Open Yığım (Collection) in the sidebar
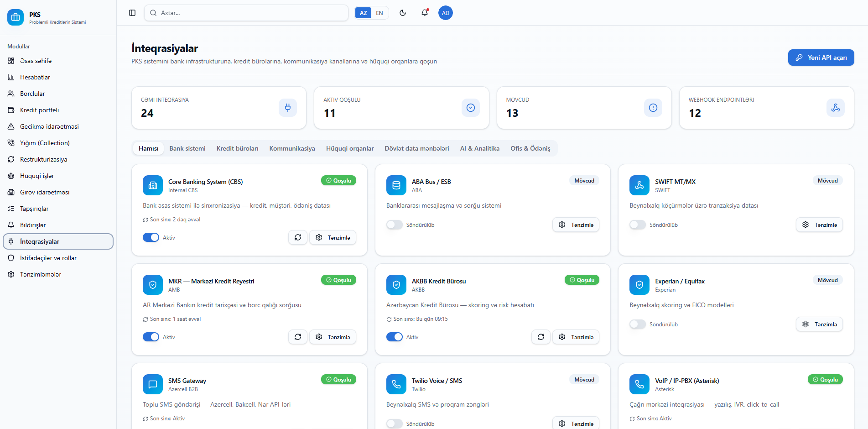 click(x=58, y=143)
